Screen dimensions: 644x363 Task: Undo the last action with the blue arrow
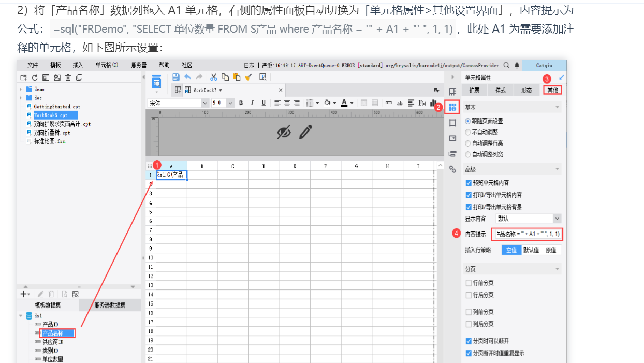pyautogui.click(x=187, y=77)
